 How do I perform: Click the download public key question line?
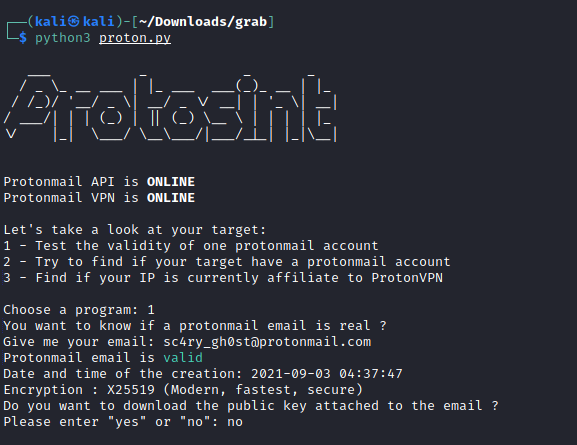click(251, 406)
